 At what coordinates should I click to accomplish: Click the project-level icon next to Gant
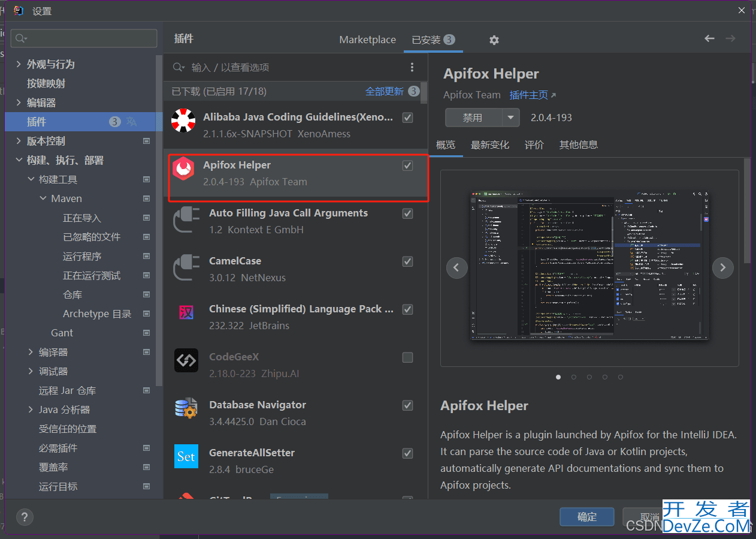[147, 333]
